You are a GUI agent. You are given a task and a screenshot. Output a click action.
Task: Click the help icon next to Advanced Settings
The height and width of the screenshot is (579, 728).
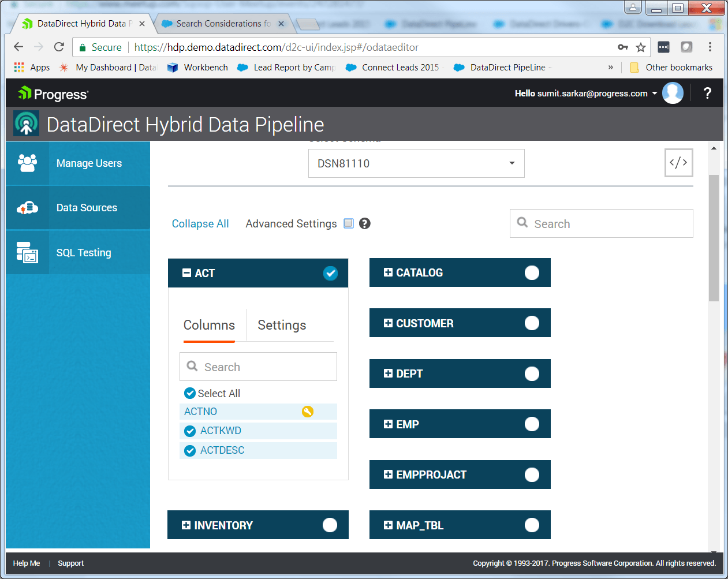tap(364, 223)
